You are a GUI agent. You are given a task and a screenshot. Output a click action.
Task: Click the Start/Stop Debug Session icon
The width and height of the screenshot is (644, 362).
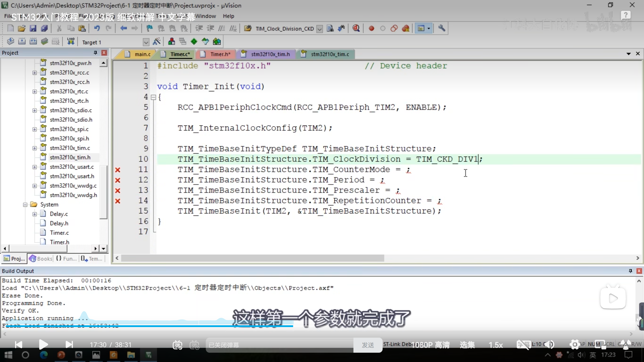click(x=356, y=28)
